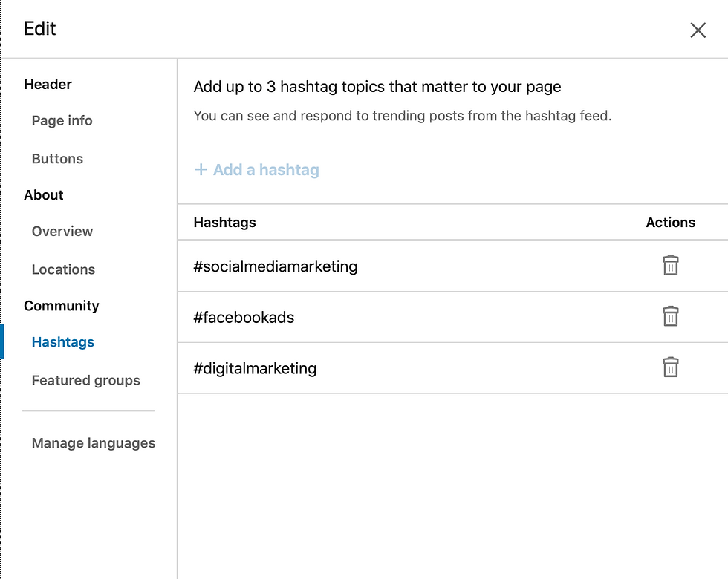
Task: Delete the #socialmediamarketing hashtag with trash icon
Action: pos(670,266)
